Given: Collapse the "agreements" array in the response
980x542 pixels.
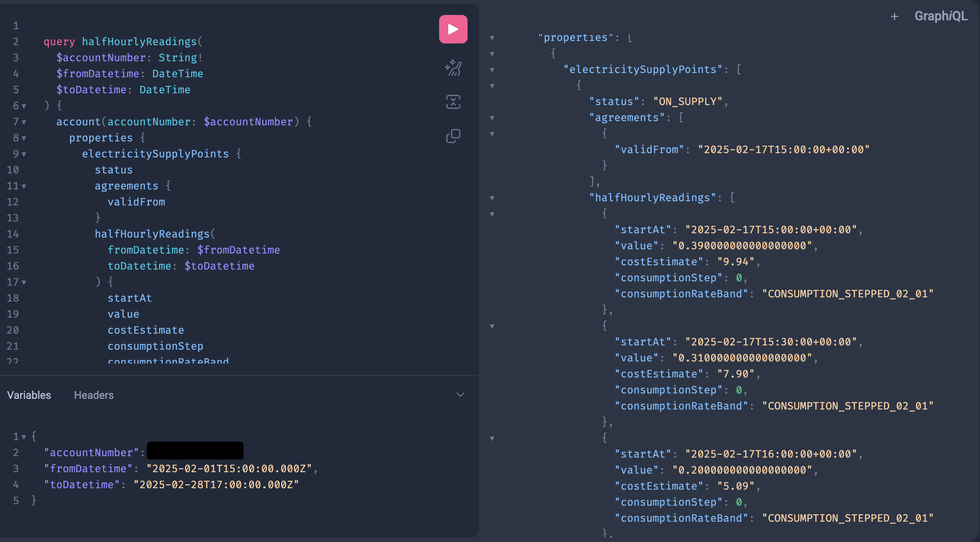Looking at the screenshot, I should tap(492, 118).
